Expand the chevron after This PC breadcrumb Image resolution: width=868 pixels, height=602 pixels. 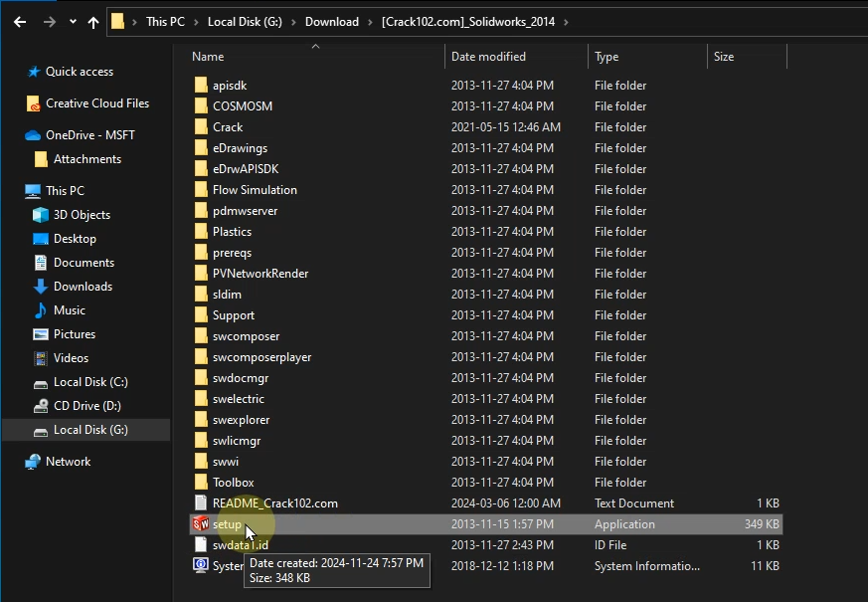[198, 22]
